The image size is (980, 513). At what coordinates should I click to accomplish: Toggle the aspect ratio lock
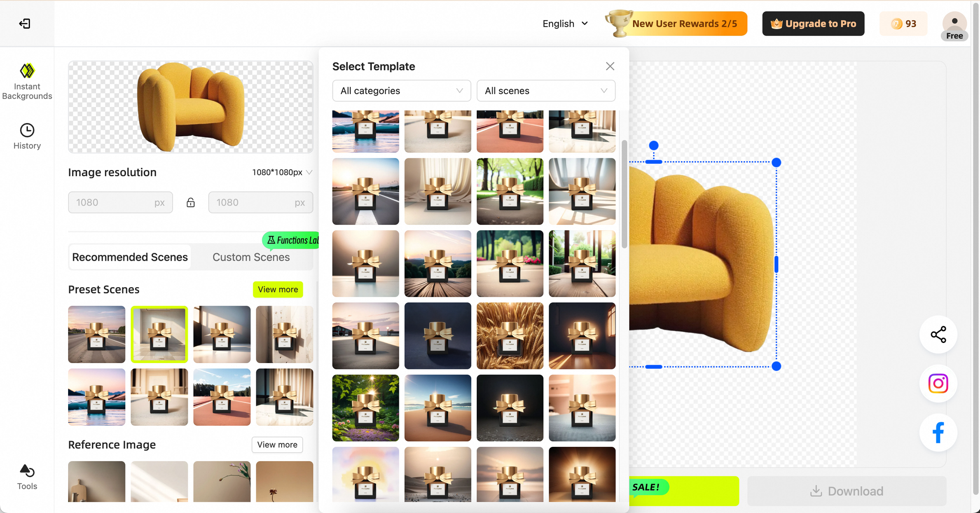coord(191,202)
